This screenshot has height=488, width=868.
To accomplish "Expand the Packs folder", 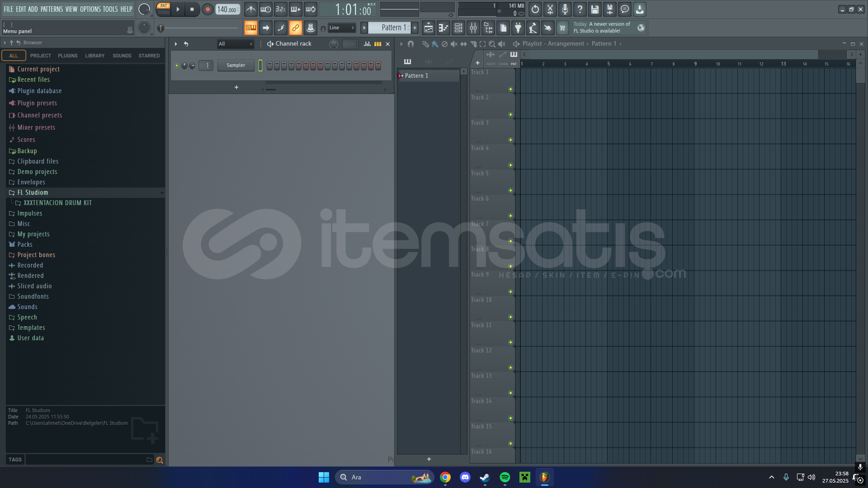I will pyautogui.click(x=85, y=244).
